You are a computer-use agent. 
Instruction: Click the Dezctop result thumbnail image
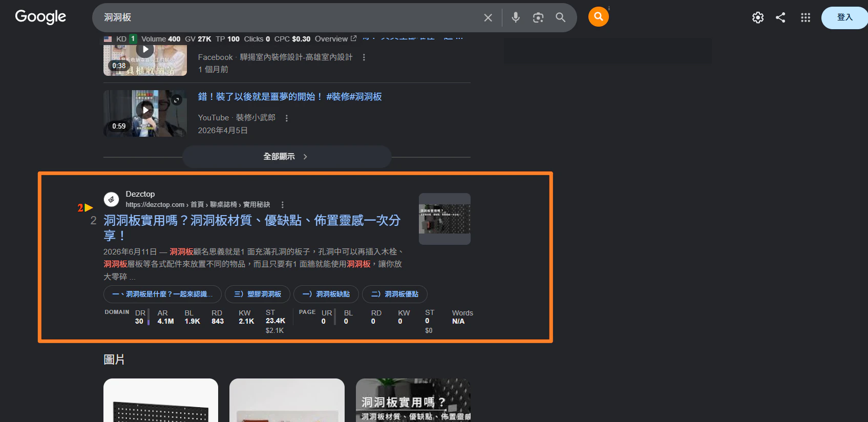pyautogui.click(x=444, y=219)
